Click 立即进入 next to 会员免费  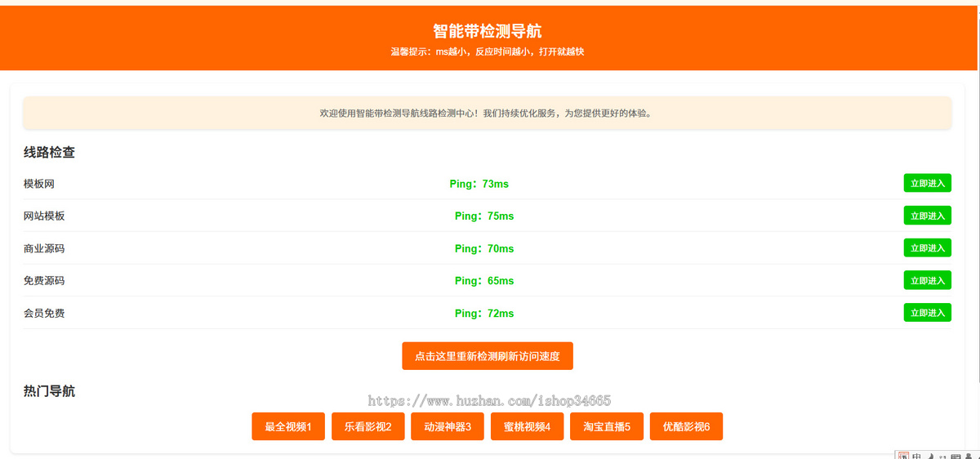[927, 312]
